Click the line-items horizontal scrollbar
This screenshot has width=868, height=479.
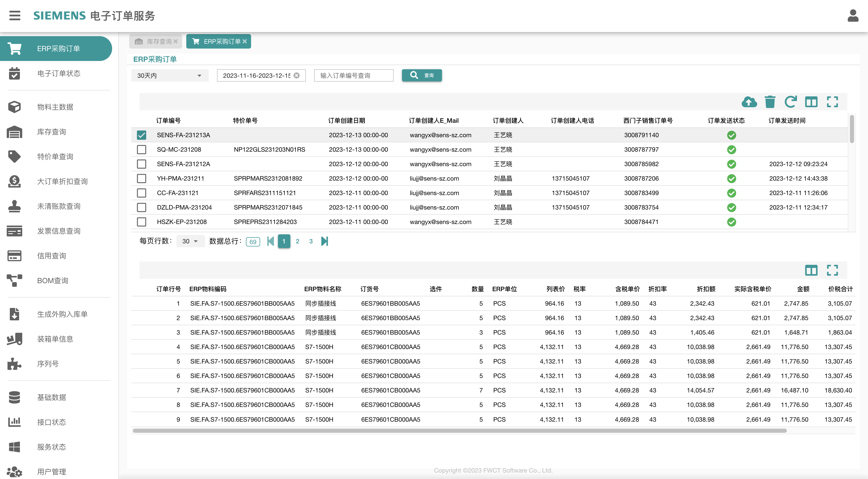point(460,430)
